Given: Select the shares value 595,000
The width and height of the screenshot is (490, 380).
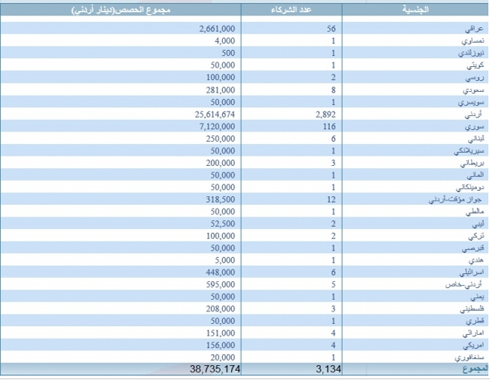Looking at the screenshot, I should pyautogui.click(x=221, y=285).
